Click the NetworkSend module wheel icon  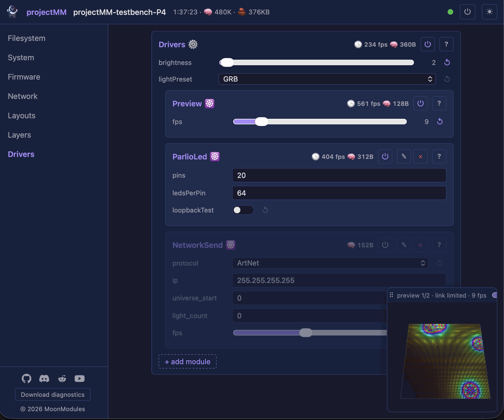point(231,245)
